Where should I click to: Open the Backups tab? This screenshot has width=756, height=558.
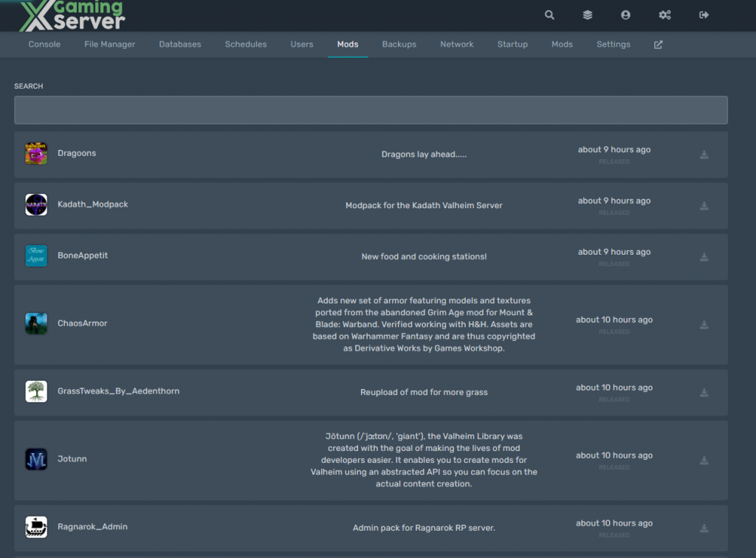click(399, 44)
